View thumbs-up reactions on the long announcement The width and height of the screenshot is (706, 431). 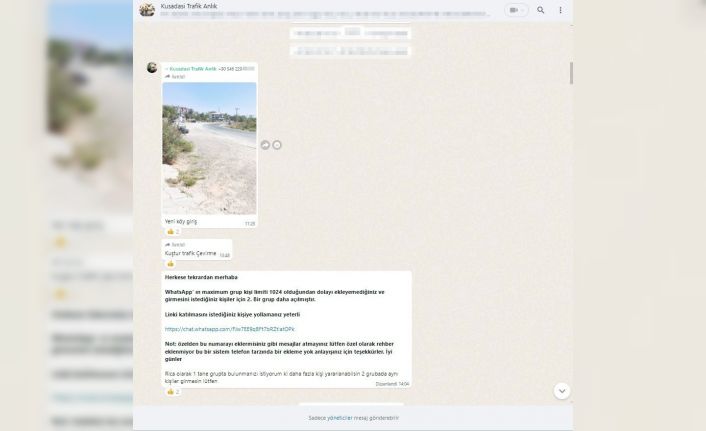173,391
